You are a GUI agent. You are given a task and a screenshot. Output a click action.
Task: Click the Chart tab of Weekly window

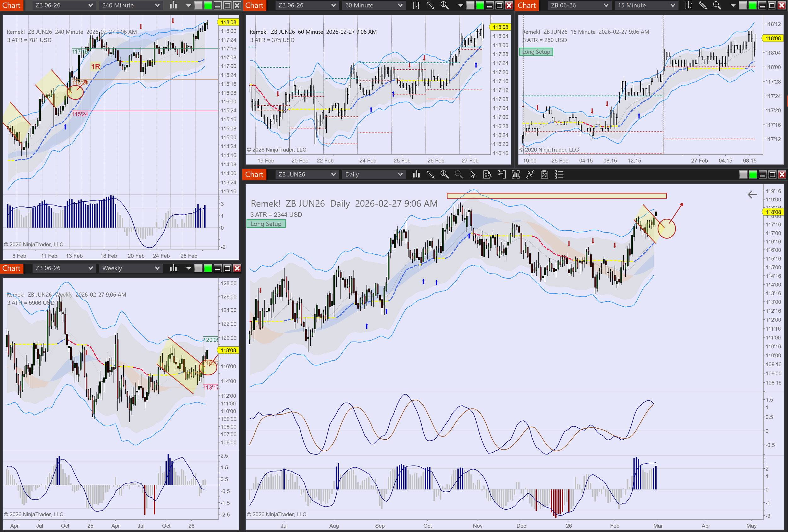click(x=12, y=268)
